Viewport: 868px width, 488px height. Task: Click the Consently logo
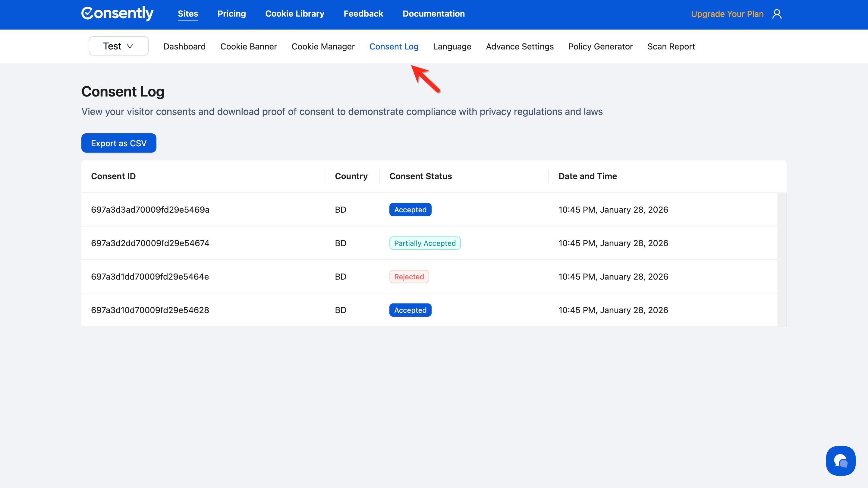click(117, 14)
